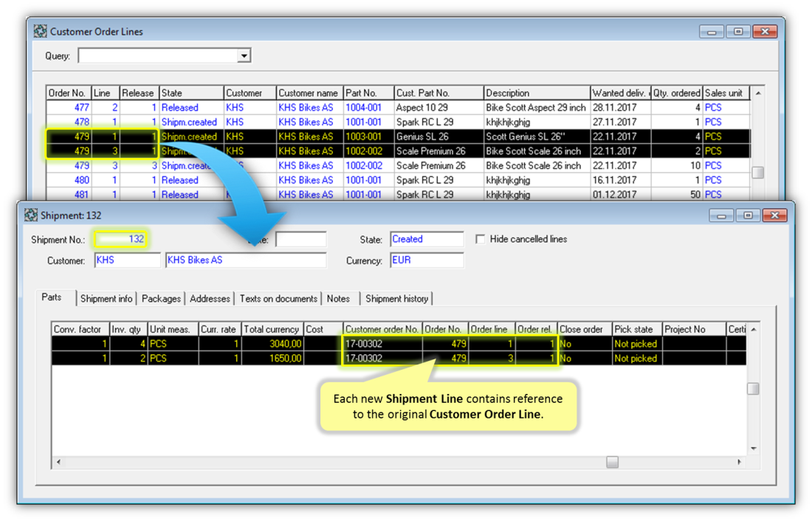
Task: Click the right arrow of horizontal scrollbar
Action: pos(740,462)
